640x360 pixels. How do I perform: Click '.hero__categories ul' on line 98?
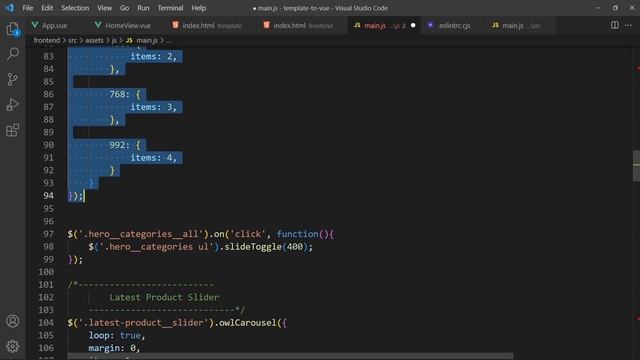[156, 247]
